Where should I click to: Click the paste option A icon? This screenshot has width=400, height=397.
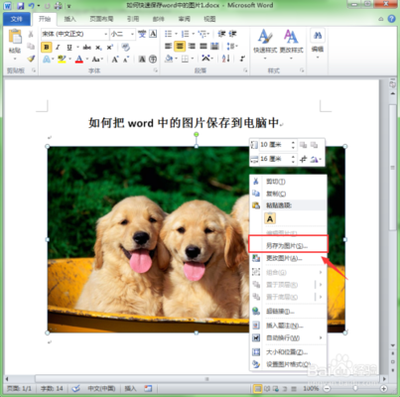click(270, 219)
